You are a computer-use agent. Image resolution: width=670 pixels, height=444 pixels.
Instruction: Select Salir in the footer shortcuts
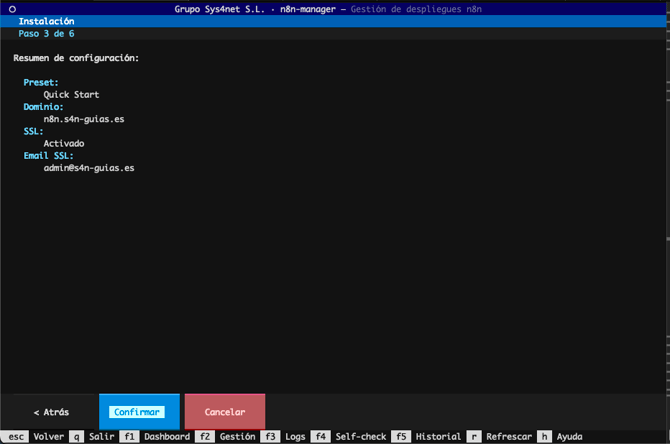[101, 437]
